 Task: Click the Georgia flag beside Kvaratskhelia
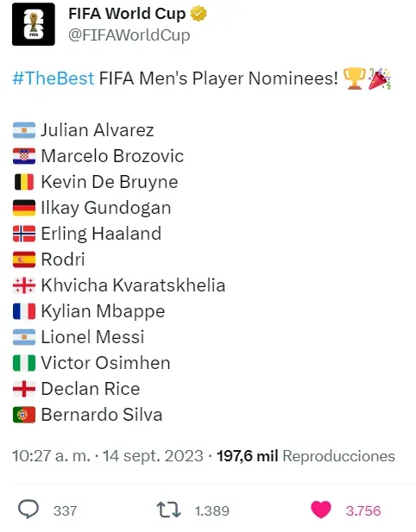[24, 285]
